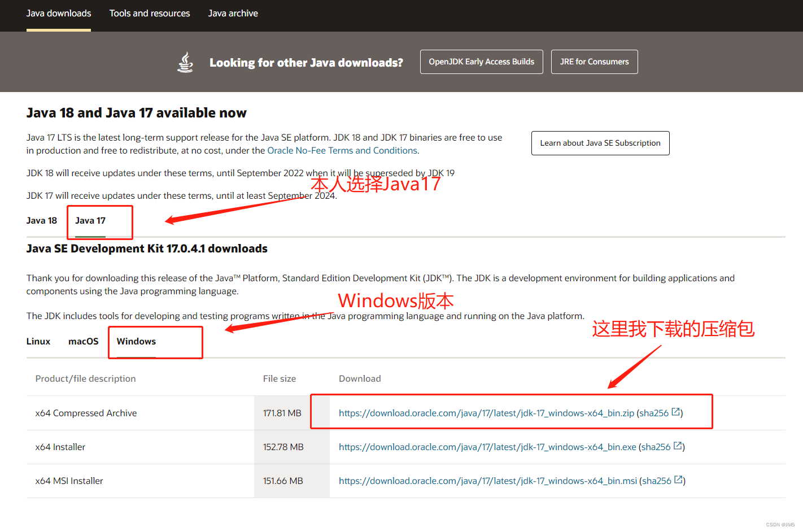Click the 'Download' column header
This screenshot has width=803, height=532.
[360, 379]
